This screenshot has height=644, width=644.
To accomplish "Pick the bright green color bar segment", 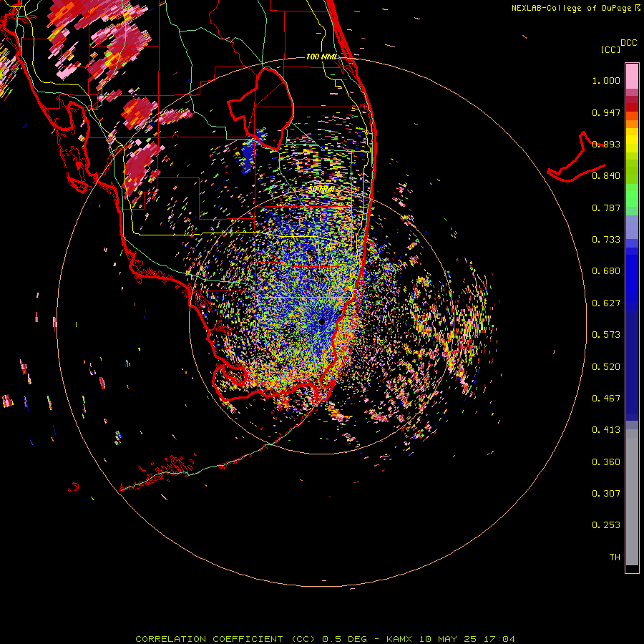I will [632, 195].
